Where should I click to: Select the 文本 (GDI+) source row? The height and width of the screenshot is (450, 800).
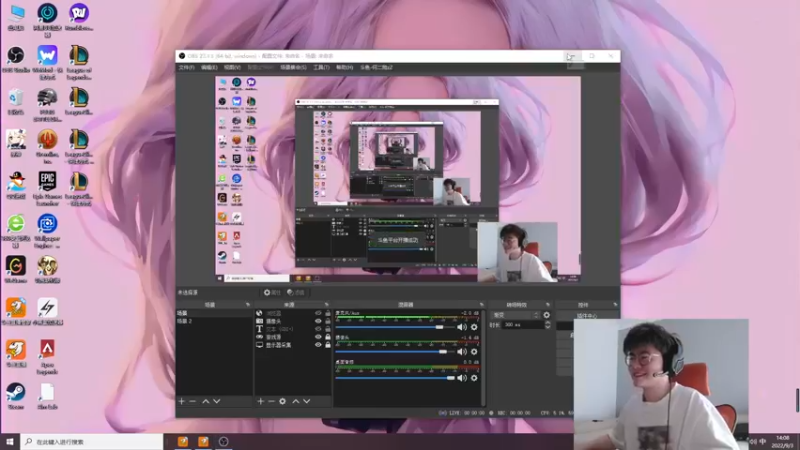(293, 329)
